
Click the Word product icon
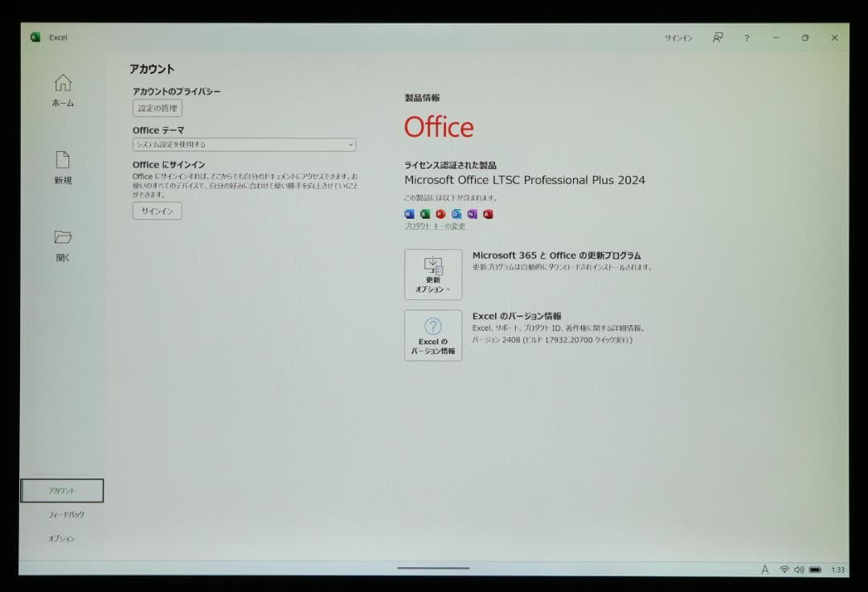409,214
